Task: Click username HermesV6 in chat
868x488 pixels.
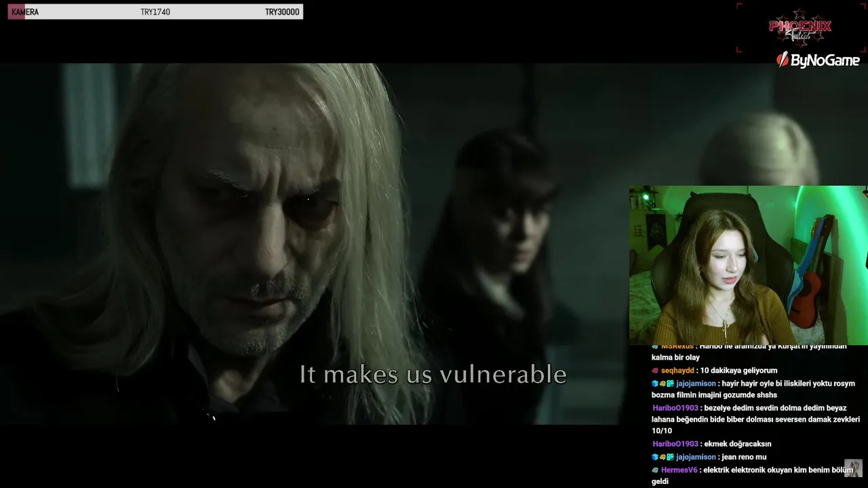Action: pyautogui.click(x=679, y=470)
